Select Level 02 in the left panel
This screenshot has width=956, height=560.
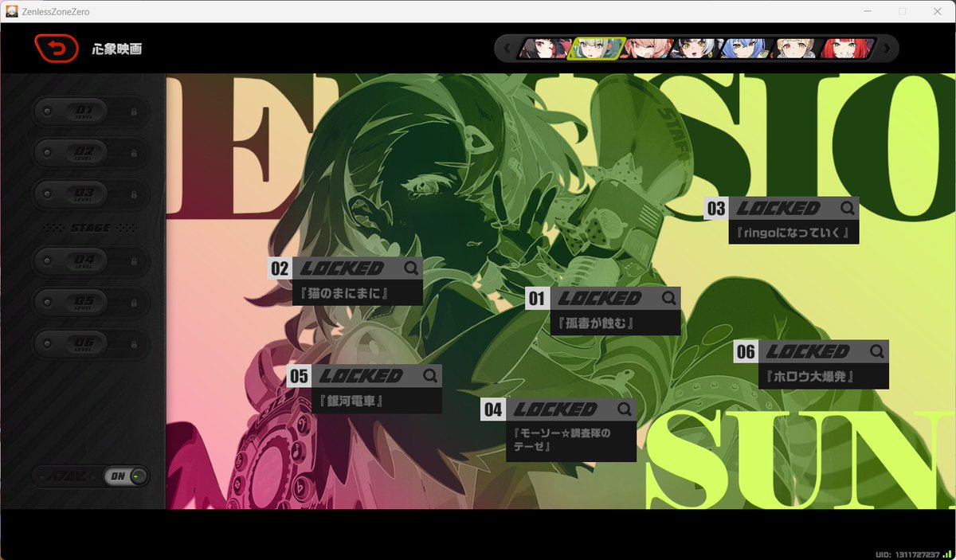tap(90, 152)
